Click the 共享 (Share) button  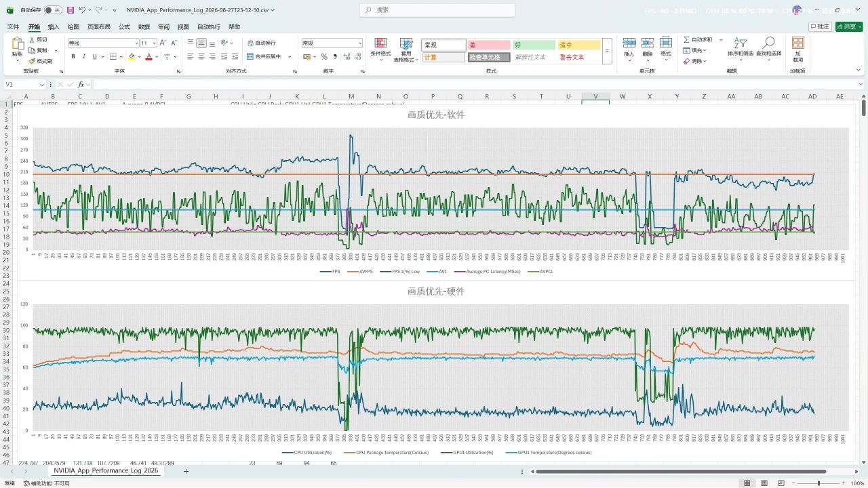849,26
